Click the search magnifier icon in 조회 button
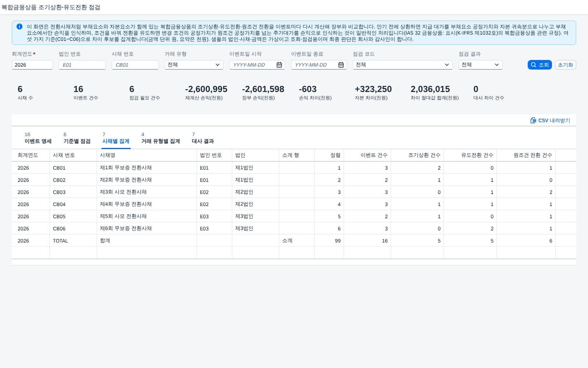The width and height of the screenshot is (588, 368). 533,65
